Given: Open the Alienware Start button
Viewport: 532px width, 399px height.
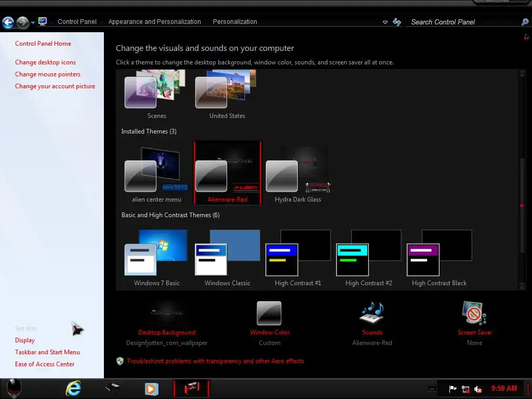Looking at the screenshot, I should pyautogui.click(x=14, y=389).
